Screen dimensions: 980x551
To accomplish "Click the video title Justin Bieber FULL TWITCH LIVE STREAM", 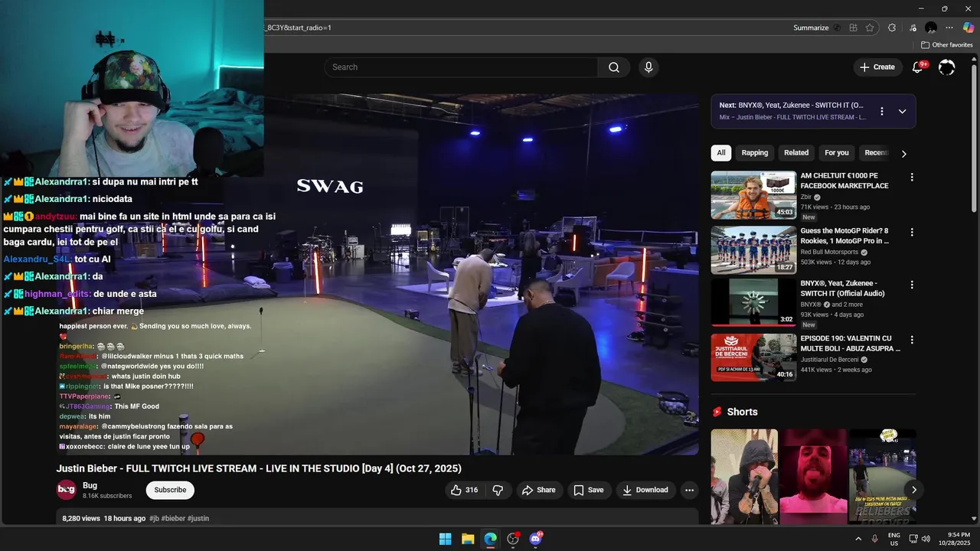I will click(x=259, y=468).
